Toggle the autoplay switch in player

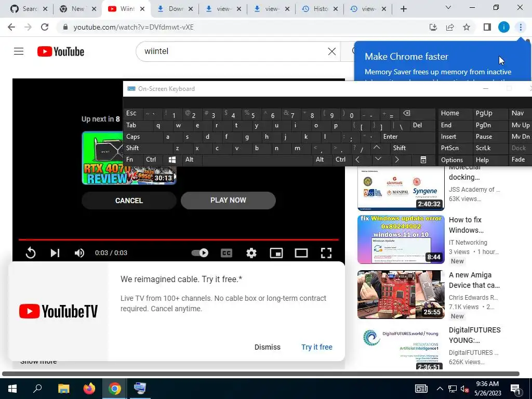click(x=200, y=253)
